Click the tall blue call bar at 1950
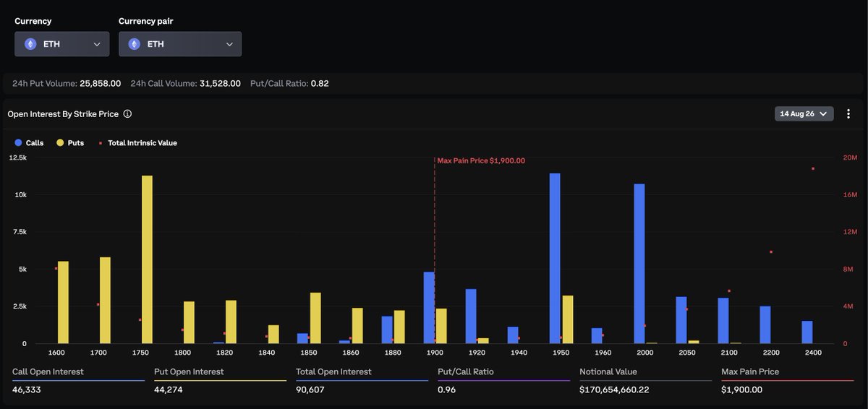 [555, 258]
